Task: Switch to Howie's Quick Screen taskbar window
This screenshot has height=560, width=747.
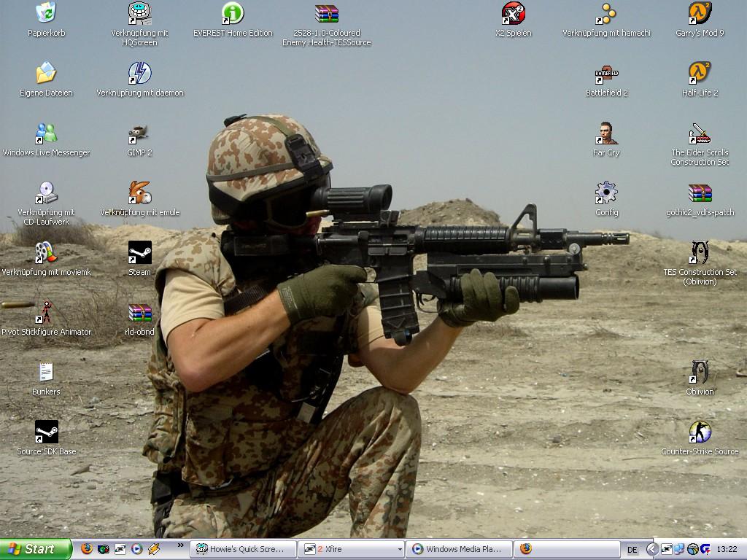Action: click(x=243, y=549)
